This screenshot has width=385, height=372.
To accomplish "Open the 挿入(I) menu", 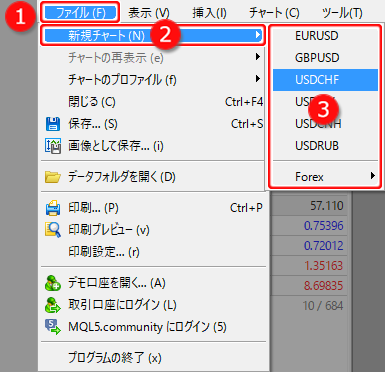I will [x=209, y=13].
